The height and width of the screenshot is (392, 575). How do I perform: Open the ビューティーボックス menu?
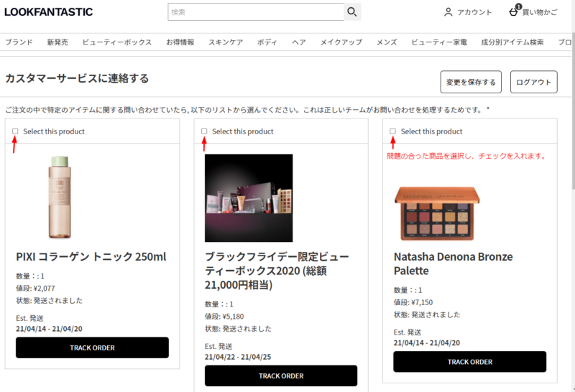[117, 42]
